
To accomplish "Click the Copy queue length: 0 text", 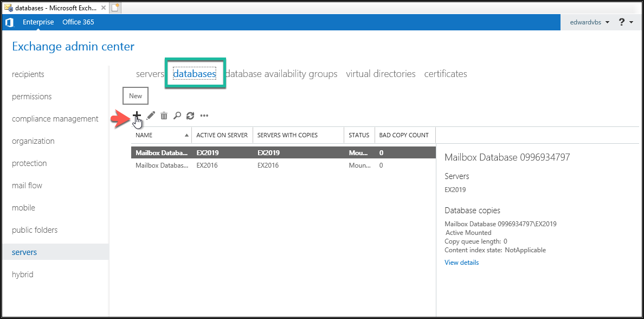I will coord(476,241).
